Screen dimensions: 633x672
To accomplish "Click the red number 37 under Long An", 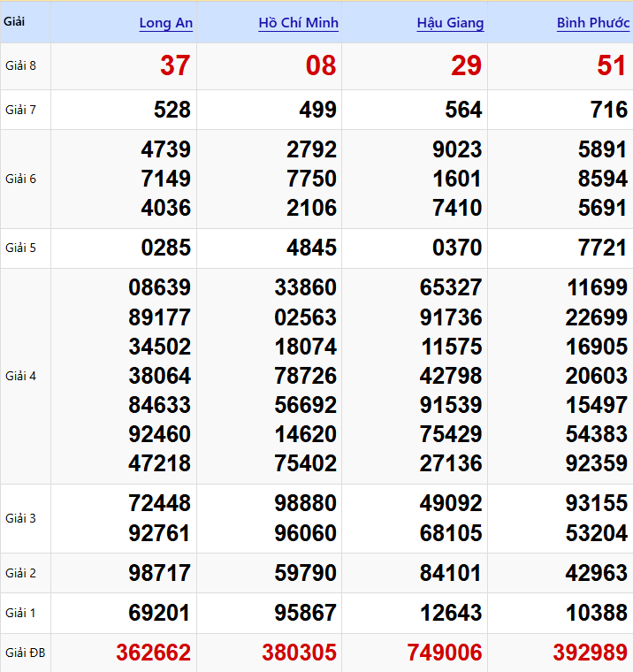I will (175, 65).
